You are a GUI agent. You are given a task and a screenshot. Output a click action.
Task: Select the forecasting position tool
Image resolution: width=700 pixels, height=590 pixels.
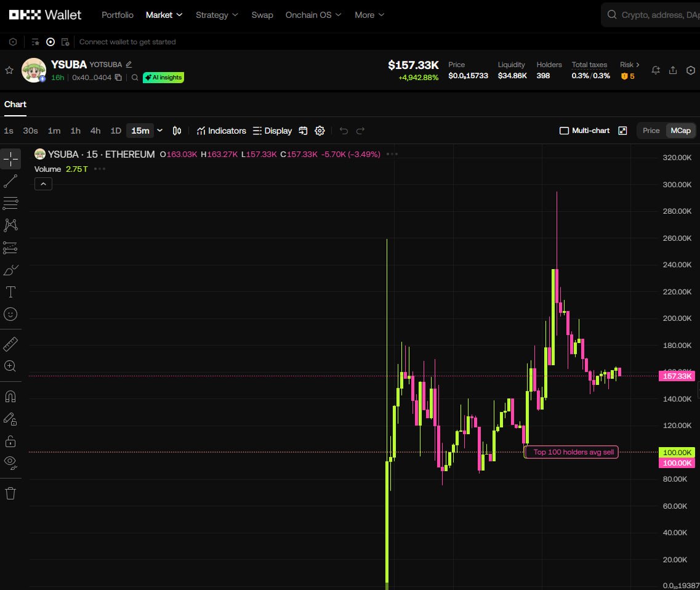point(10,248)
